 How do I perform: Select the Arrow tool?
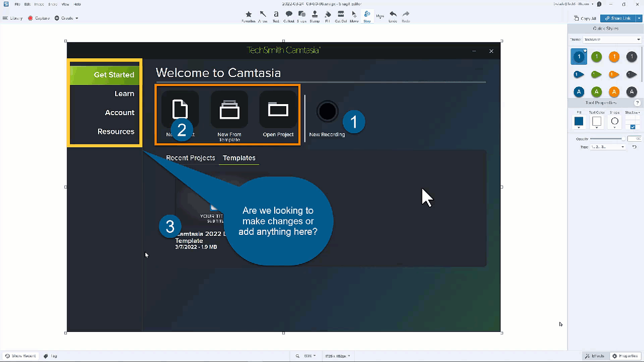click(x=263, y=17)
